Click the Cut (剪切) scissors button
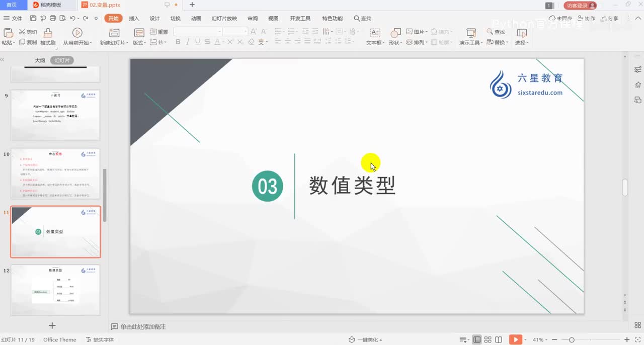The height and width of the screenshot is (345, 644). click(x=28, y=32)
